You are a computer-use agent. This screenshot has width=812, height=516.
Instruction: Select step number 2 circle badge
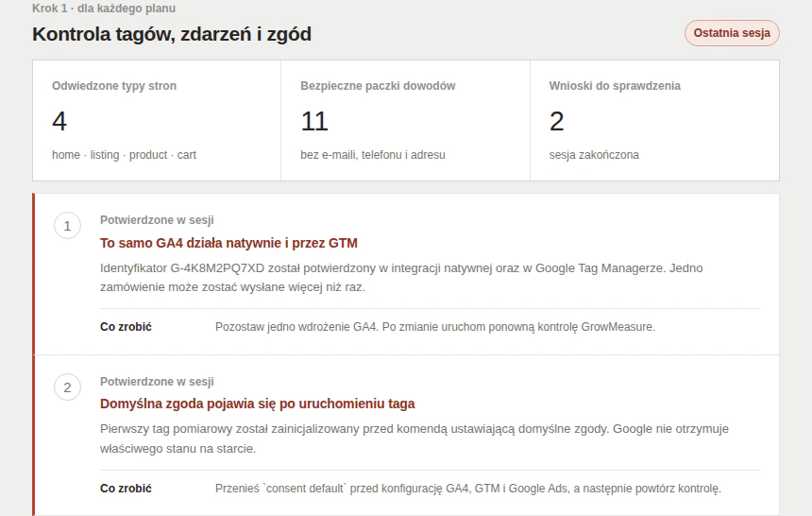[x=67, y=387]
